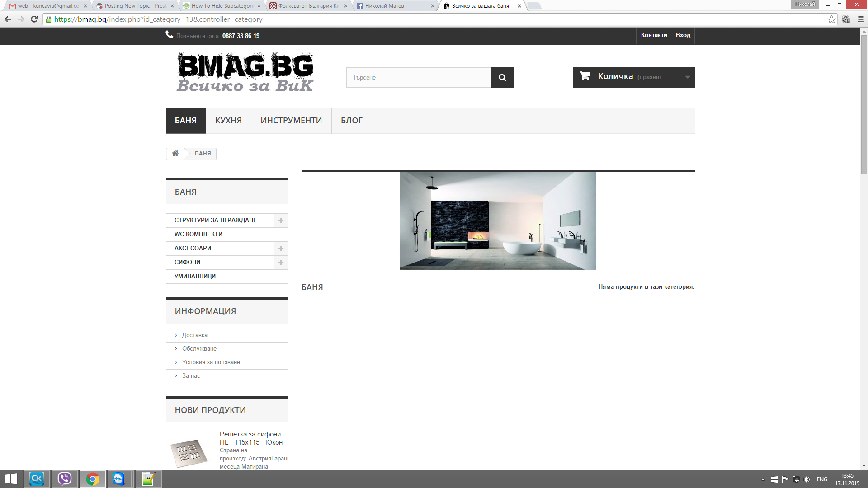Expand СИФОНИ subcategories with plus
Image resolution: width=868 pixels, height=488 pixels.
tap(281, 263)
